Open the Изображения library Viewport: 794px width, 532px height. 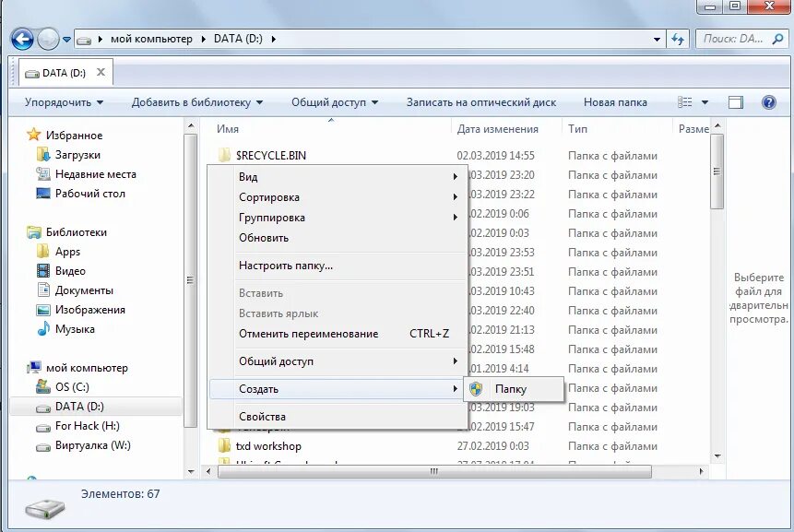pos(90,310)
